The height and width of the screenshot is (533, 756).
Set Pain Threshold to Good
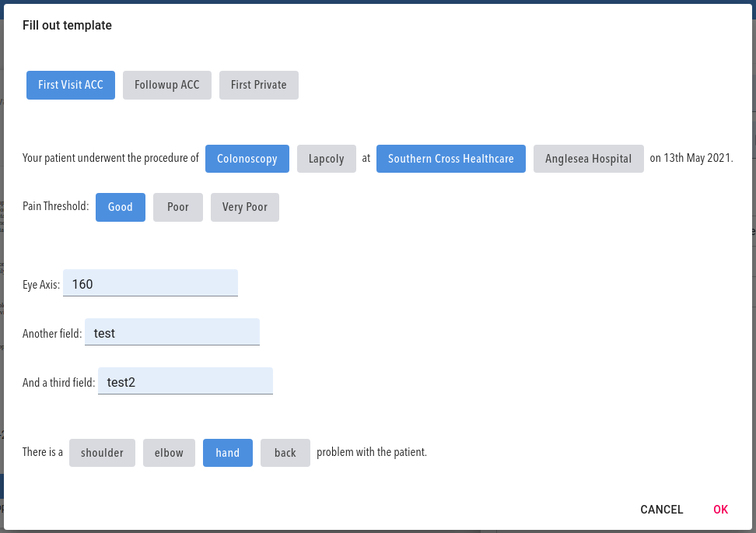pos(120,207)
